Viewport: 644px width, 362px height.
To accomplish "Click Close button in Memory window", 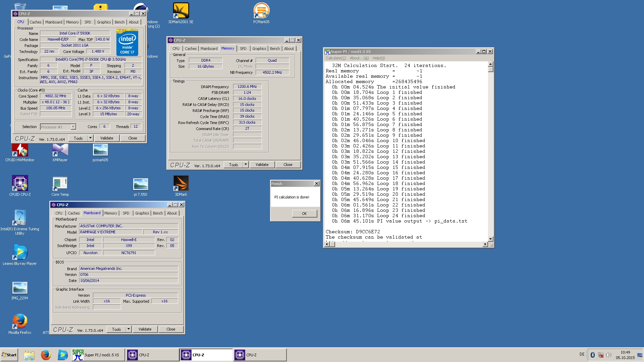I will (x=288, y=165).
